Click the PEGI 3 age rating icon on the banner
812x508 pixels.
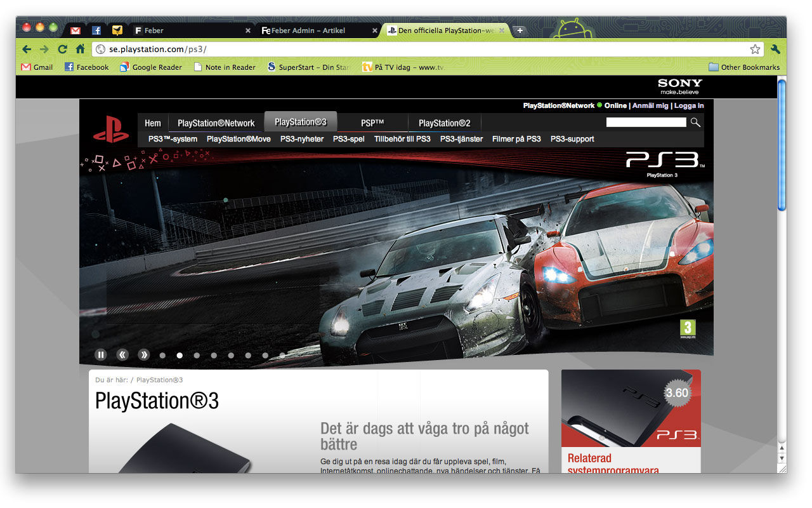(x=686, y=328)
